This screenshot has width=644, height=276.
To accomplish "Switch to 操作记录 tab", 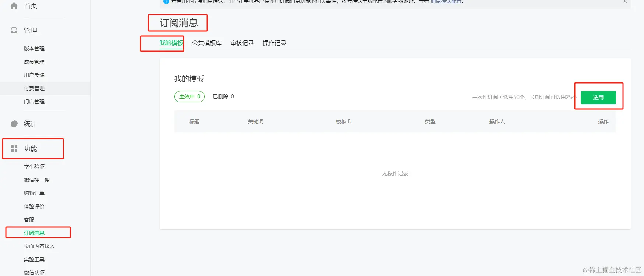I will pos(275,43).
